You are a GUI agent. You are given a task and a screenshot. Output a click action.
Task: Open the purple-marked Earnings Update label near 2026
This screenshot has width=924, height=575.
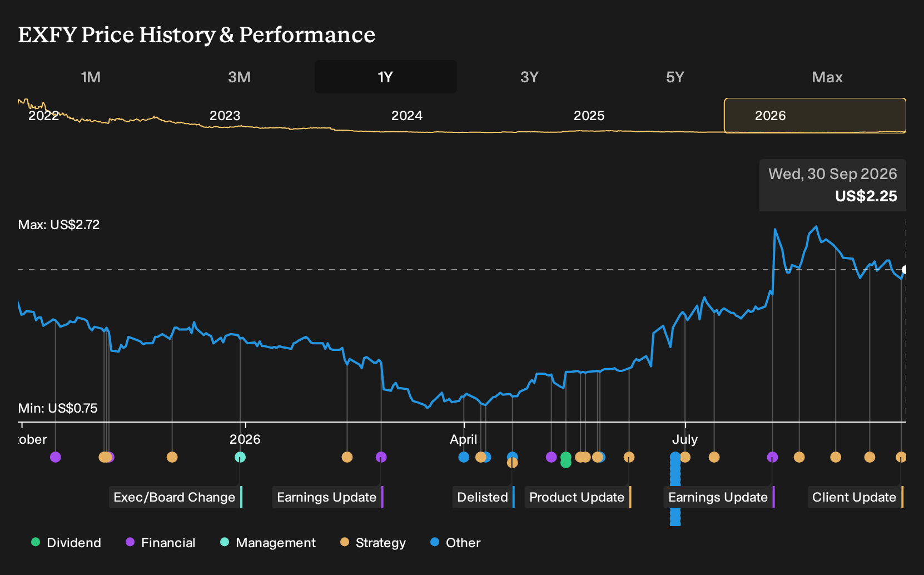pos(328,497)
